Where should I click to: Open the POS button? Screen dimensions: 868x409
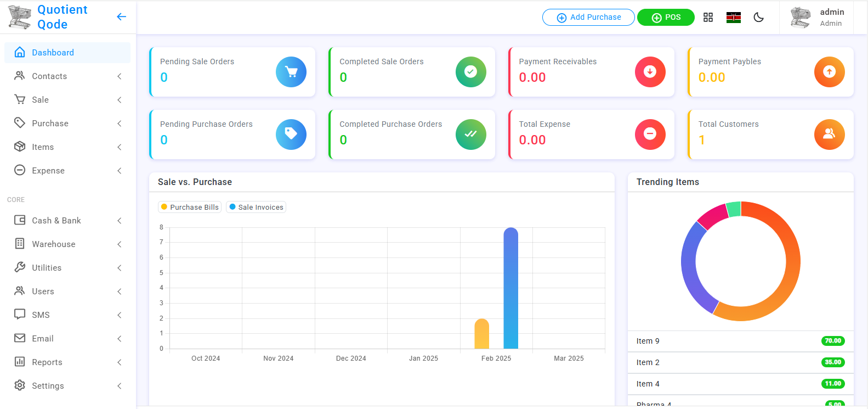666,18
